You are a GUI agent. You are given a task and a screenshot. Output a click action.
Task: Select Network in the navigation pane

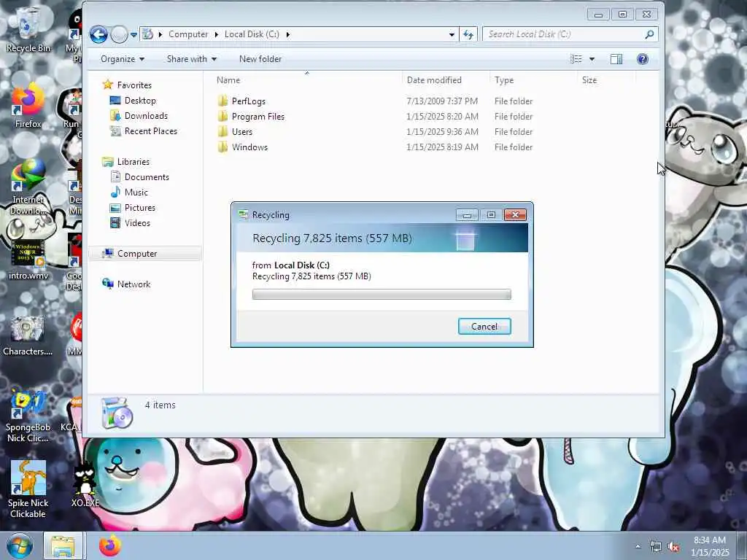coord(134,284)
